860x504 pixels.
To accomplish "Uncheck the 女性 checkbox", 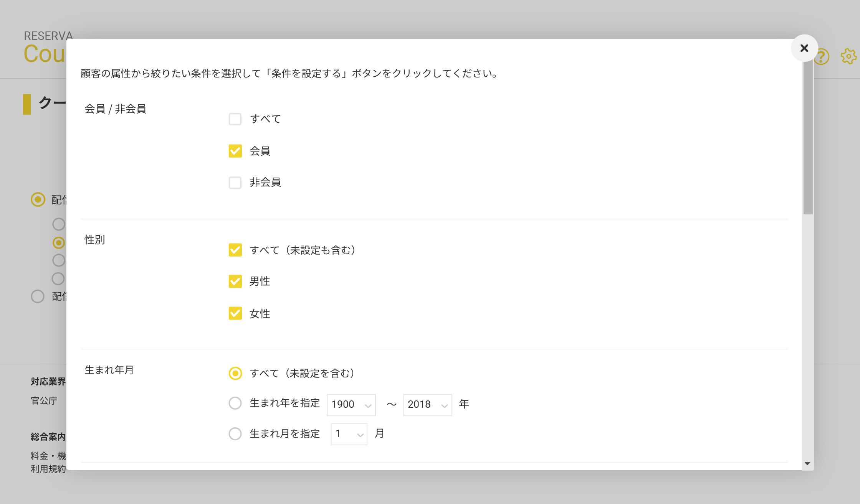I will point(235,313).
